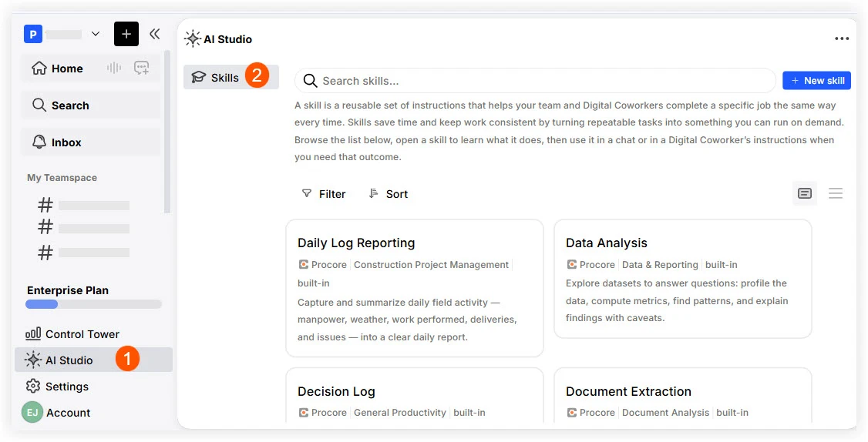Open the Daily Log Reporting skill card
The image size is (868, 442).
pyautogui.click(x=415, y=288)
